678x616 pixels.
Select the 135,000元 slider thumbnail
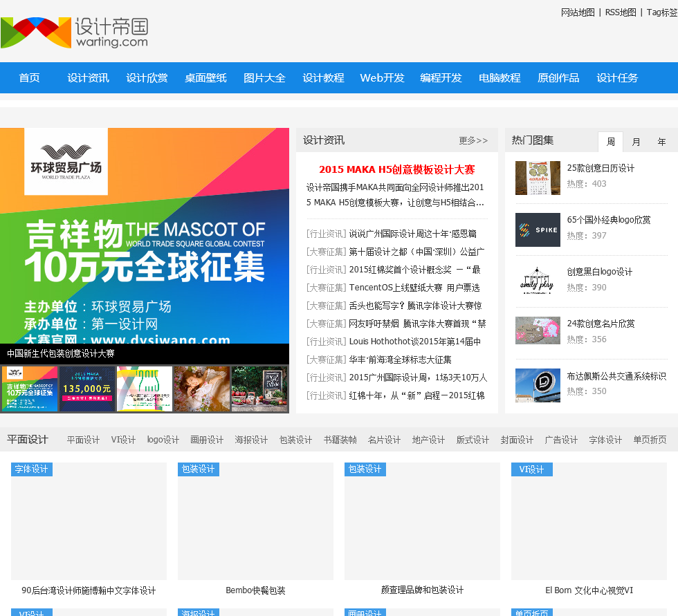(87, 389)
